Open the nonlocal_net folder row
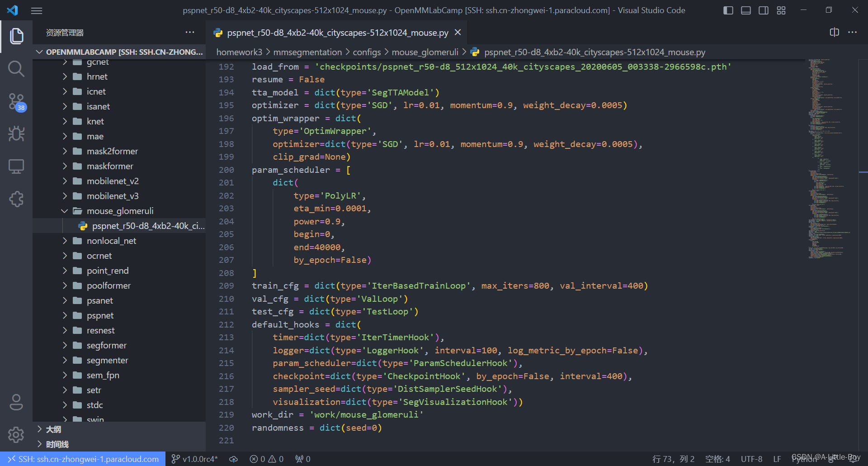 (x=119, y=241)
